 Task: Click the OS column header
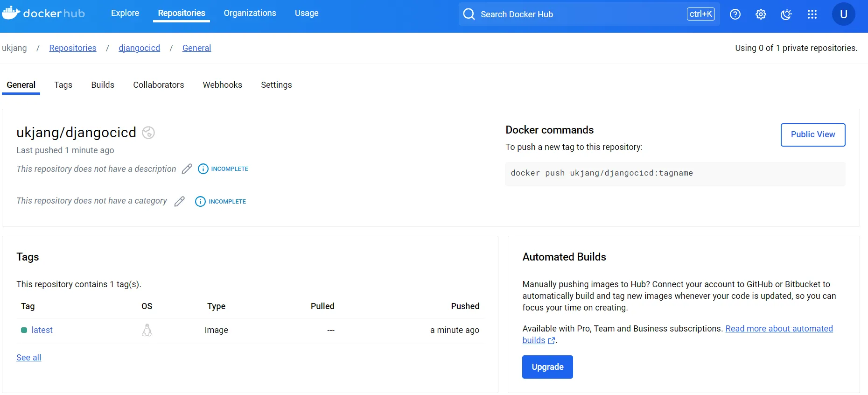point(147,306)
